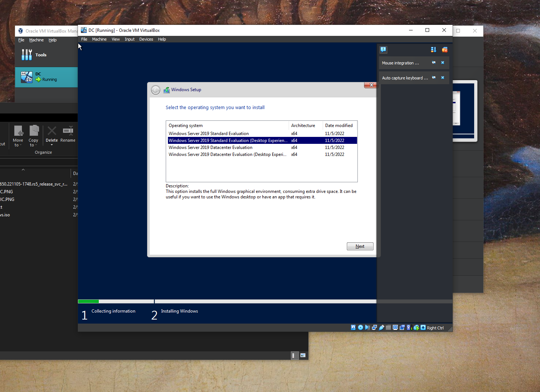The width and height of the screenshot is (540, 392).
Task: Click the display monitor icon in VM status bar
Action: [x=395, y=328]
